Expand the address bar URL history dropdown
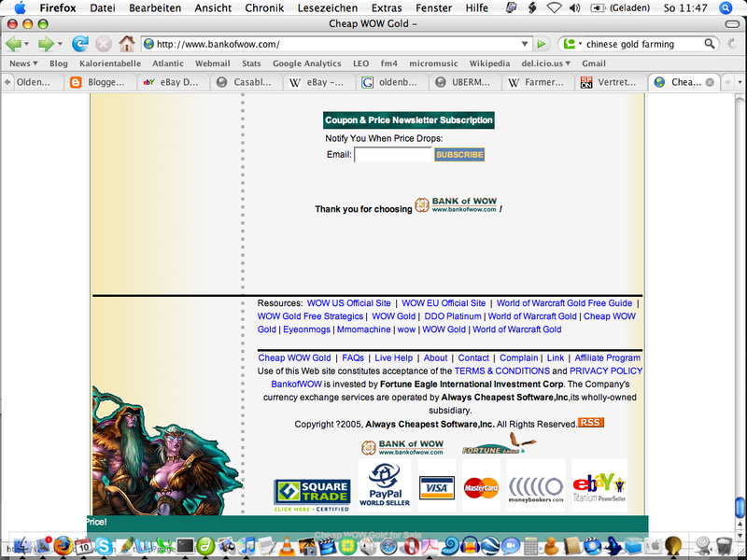Image resolution: width=747 pixels, height=560 pixels. 525,44
